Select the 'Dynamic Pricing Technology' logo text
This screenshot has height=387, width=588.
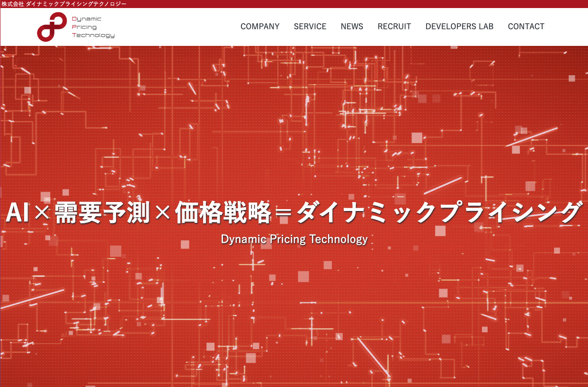(93, 27)
